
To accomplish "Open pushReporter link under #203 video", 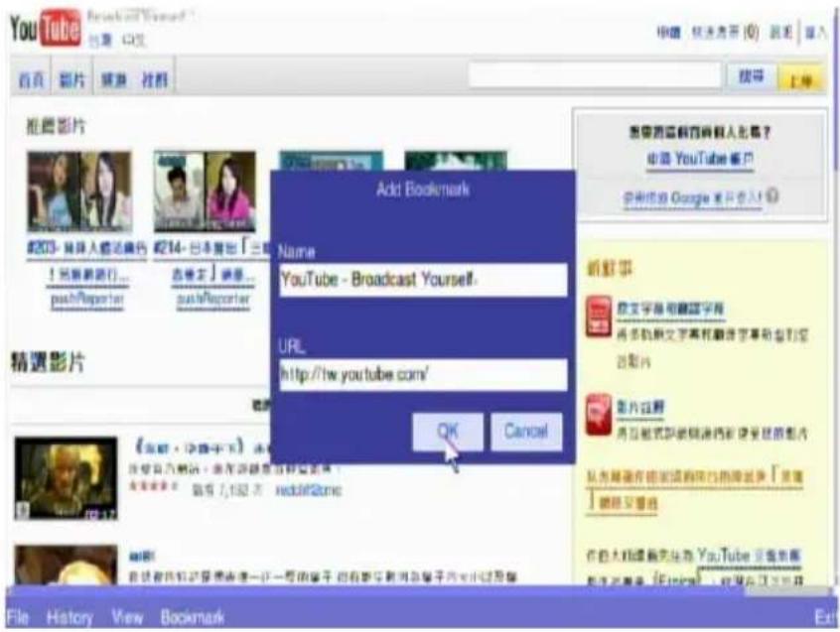I will click(x=87, y=300).
